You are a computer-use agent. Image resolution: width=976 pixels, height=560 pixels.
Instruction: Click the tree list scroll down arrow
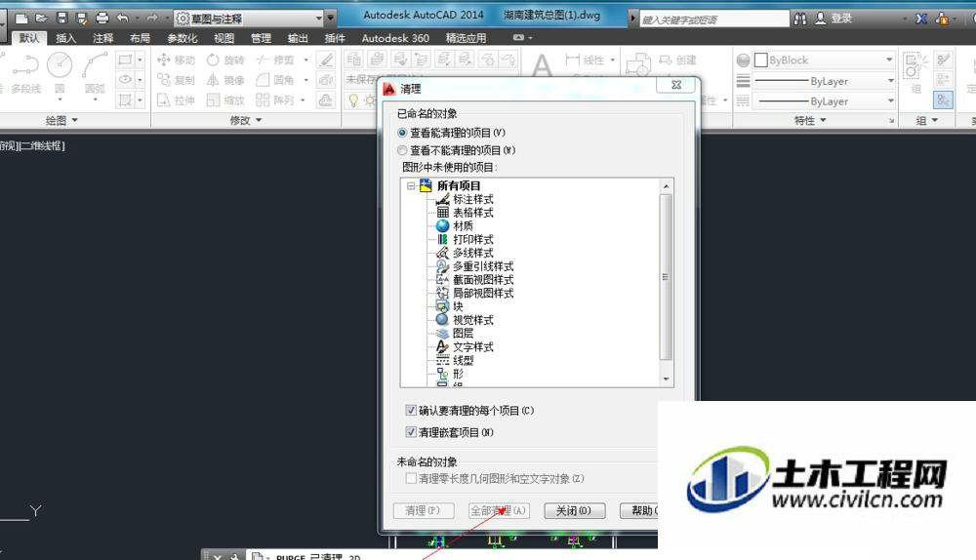point(666,379)
